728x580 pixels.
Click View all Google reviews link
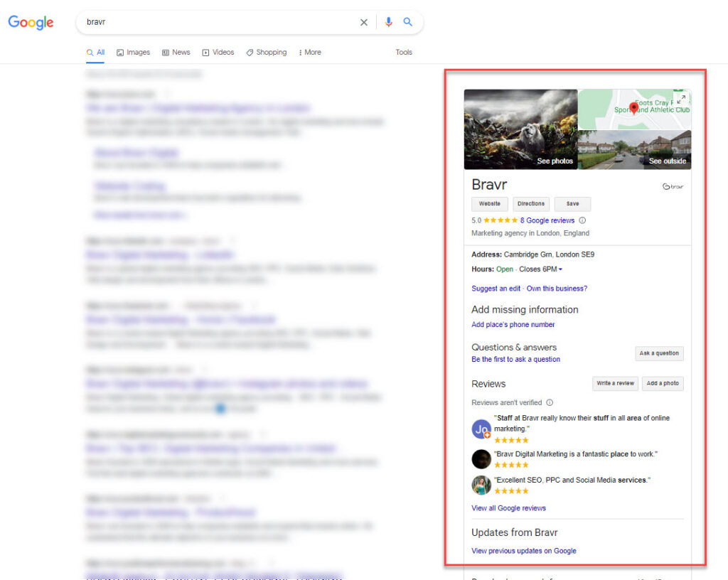(x=509, y=508)
